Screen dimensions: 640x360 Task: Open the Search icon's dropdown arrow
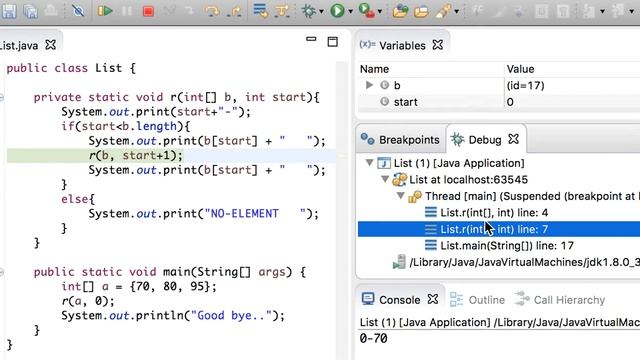click(x=456, y=11)
